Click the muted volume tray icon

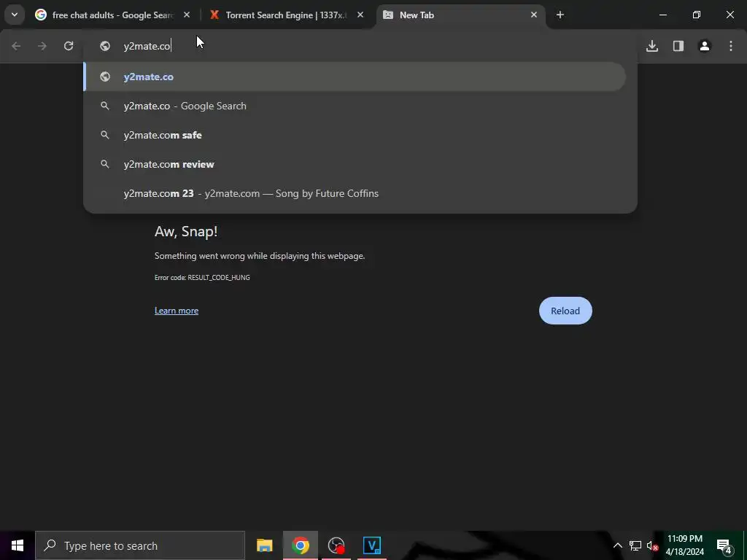[652, 545]
